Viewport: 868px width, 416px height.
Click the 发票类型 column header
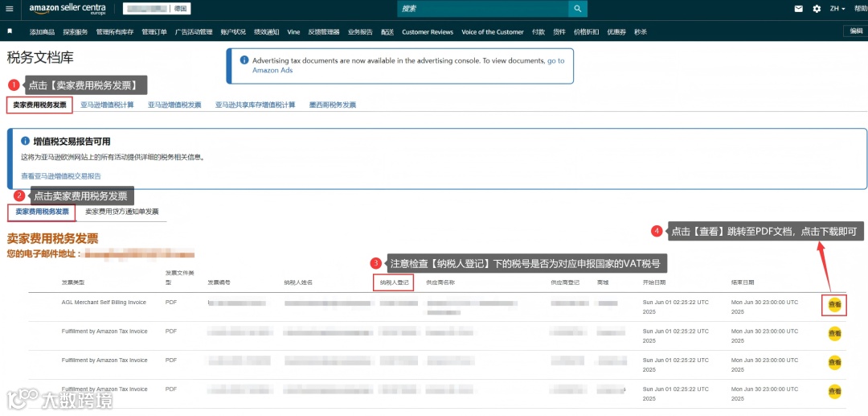click(72, 282)
